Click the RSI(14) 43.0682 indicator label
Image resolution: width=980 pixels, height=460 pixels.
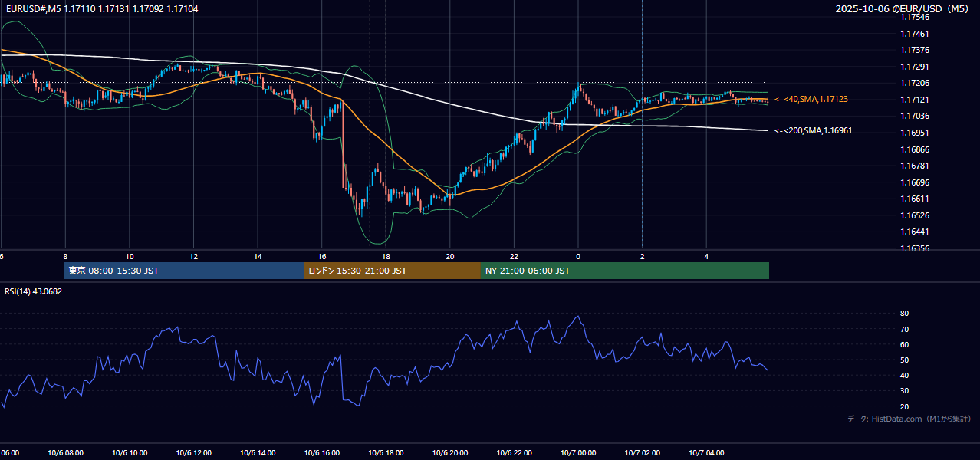point(34,291)
